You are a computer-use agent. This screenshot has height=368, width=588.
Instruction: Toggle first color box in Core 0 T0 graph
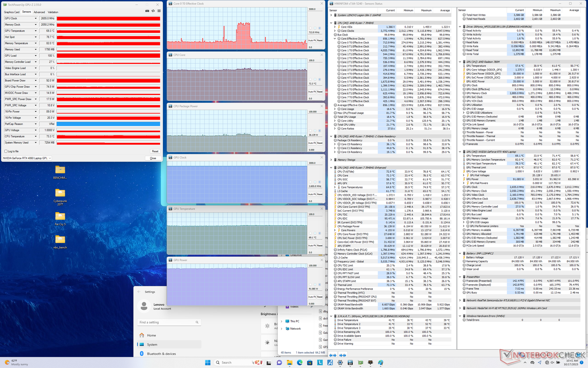(310, 28)
